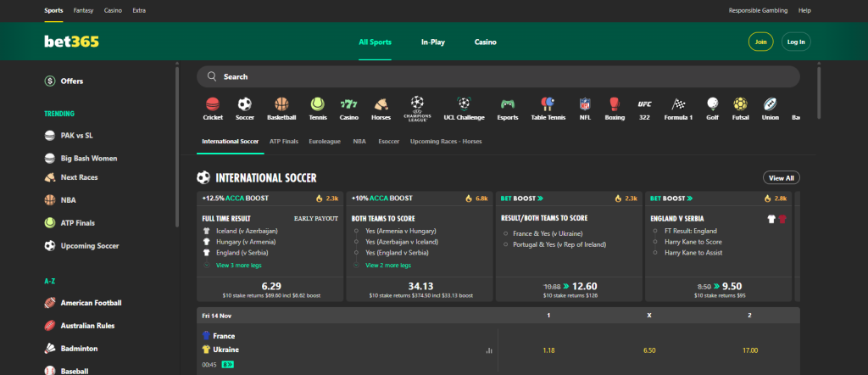The width and height of the screenshot is (868, 375).
Task: Open the Table Tennis icon
Action: pos(548,104)
